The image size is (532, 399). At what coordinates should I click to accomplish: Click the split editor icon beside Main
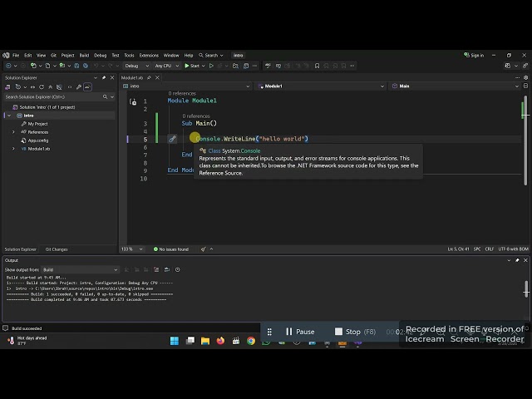point(525,86)
